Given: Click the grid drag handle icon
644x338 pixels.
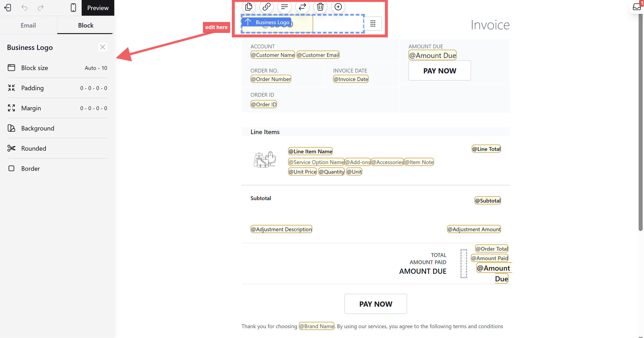Looking at the screenshot, I should 373,24.
